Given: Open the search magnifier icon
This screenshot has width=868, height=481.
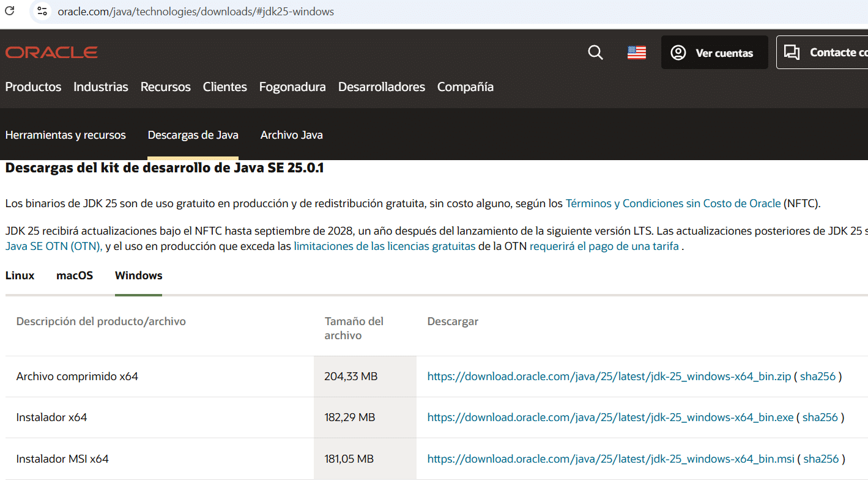Looking at the screenshot, I should pyautogui.click(x=595, y=53).
